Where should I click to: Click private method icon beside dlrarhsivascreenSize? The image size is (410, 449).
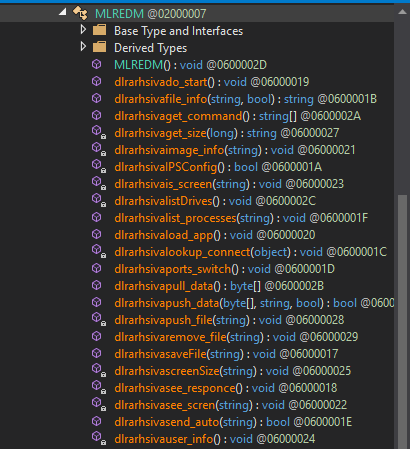click(99, 371)
